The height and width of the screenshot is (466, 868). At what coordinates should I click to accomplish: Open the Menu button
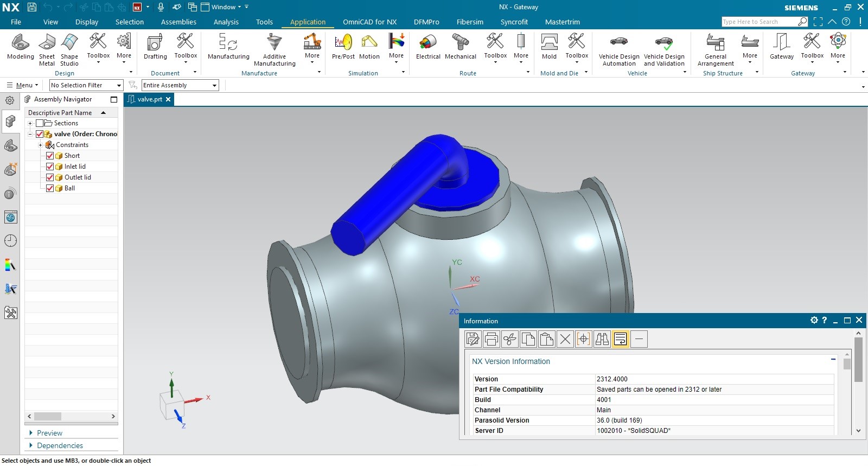pyautogui.click(x=22, y=85)
